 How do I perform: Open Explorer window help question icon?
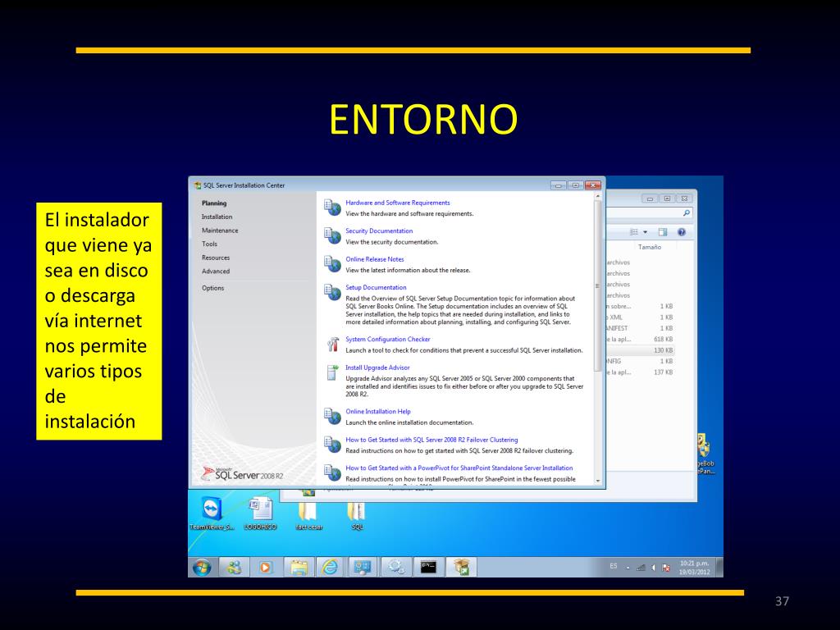(x=682, y=232)
